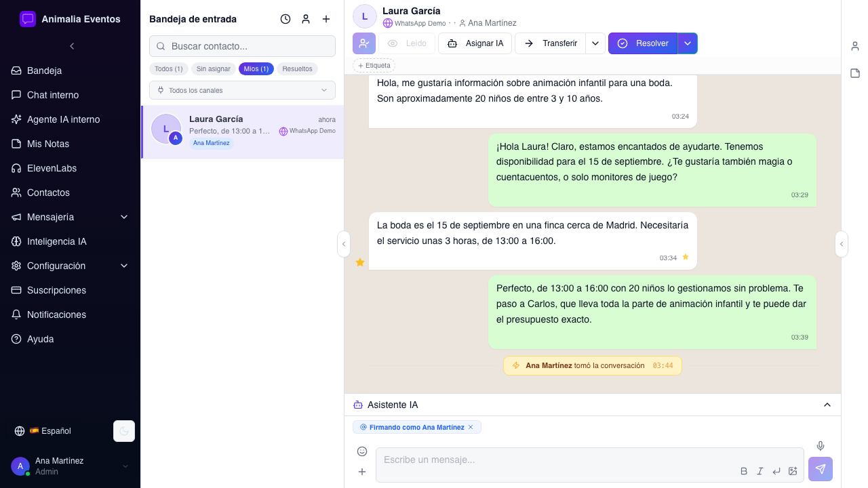868x488 pixels.
Task: Open the Resolver options dropdown arrow
Action: 688,43
